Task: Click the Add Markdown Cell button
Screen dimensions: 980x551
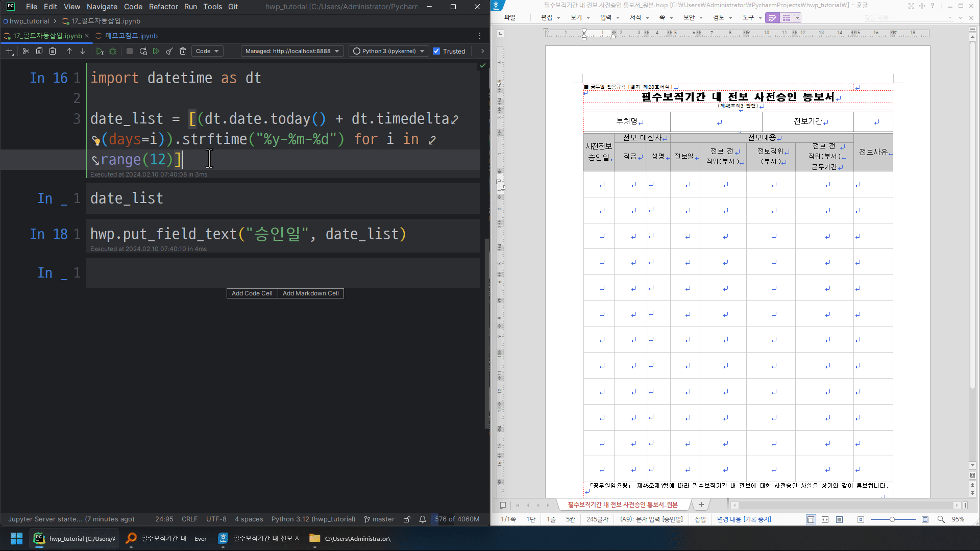Action: tap(310, 293)
